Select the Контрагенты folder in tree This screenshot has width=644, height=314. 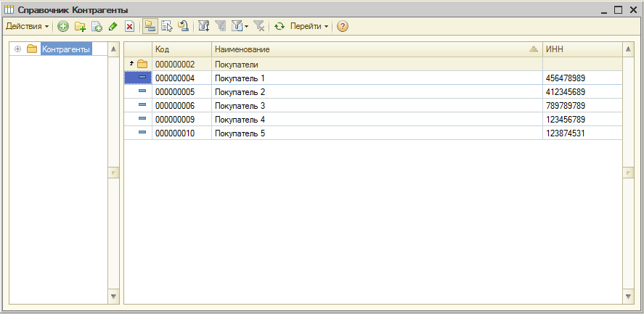[65, 49]
